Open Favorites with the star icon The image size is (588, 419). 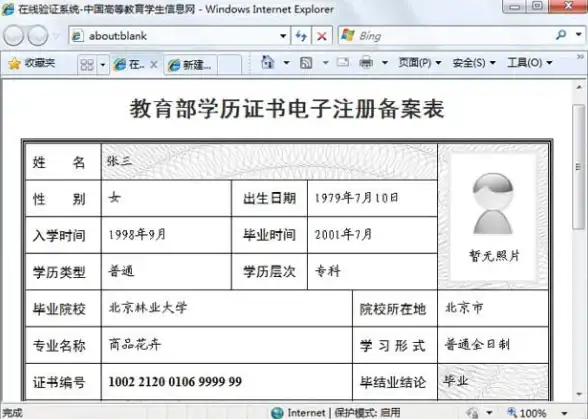[x=32, y=63]
